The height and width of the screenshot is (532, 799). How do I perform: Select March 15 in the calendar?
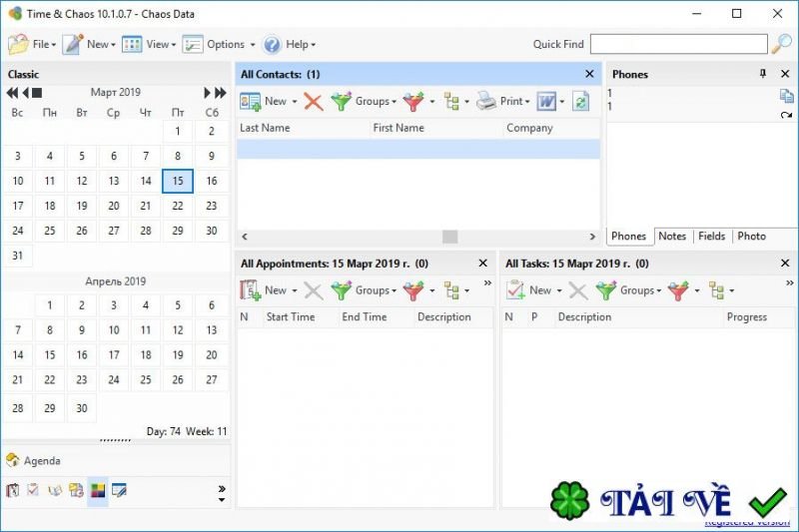pos(178,181)
